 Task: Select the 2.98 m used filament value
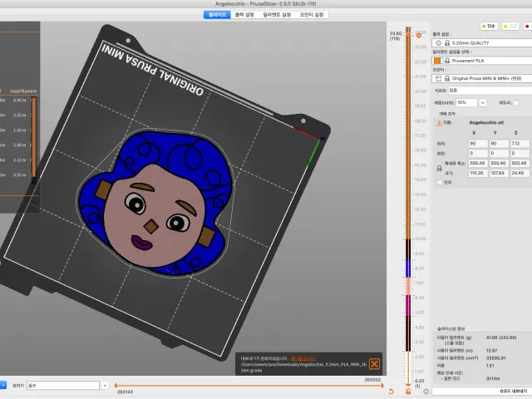(x=20, y=145)
